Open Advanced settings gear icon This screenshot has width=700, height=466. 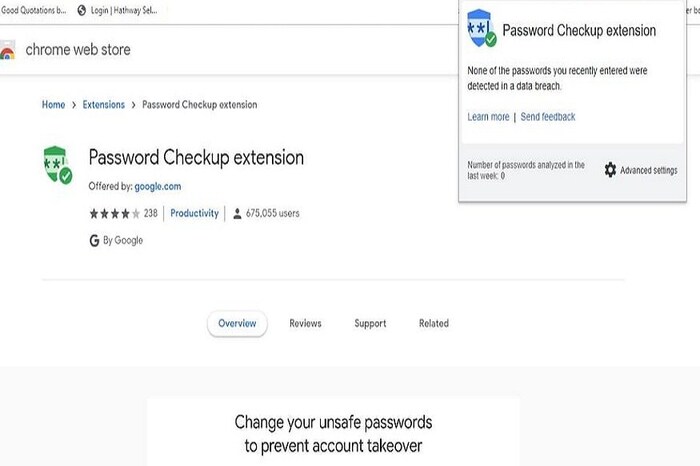[610, 170]
